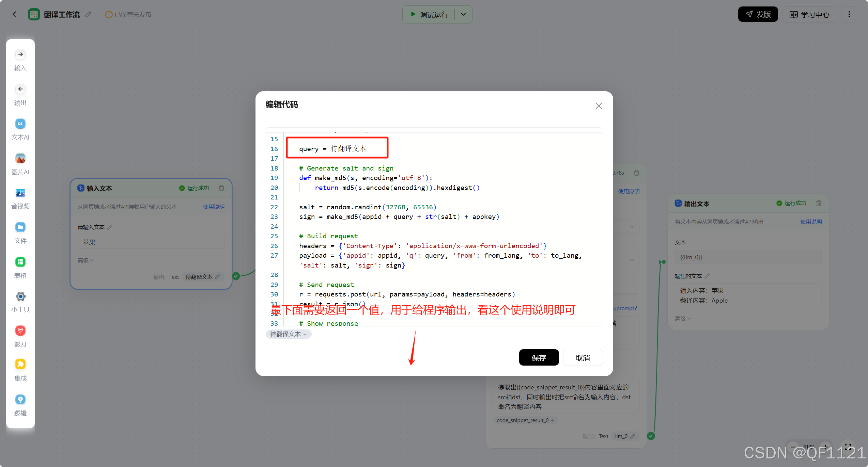This screenshot has width=868, height=467.
Task: Click the 小工具 gear icon
Action: (20, 296)
